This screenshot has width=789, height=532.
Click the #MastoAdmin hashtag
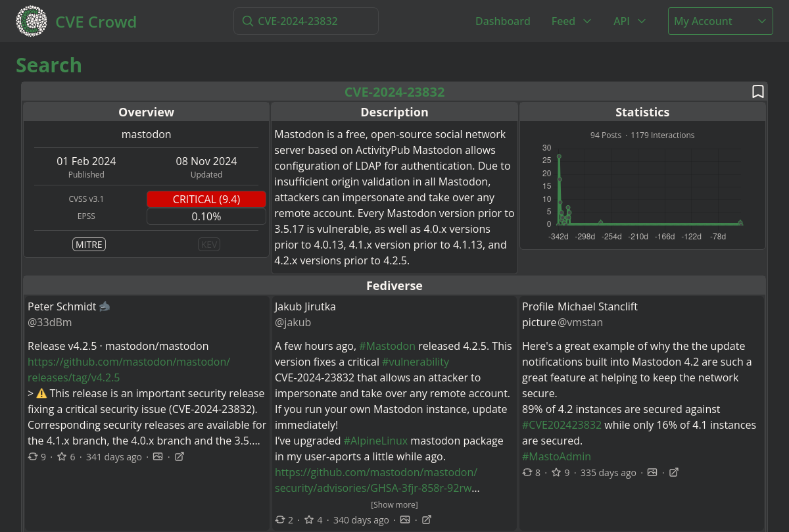[556, 456]
